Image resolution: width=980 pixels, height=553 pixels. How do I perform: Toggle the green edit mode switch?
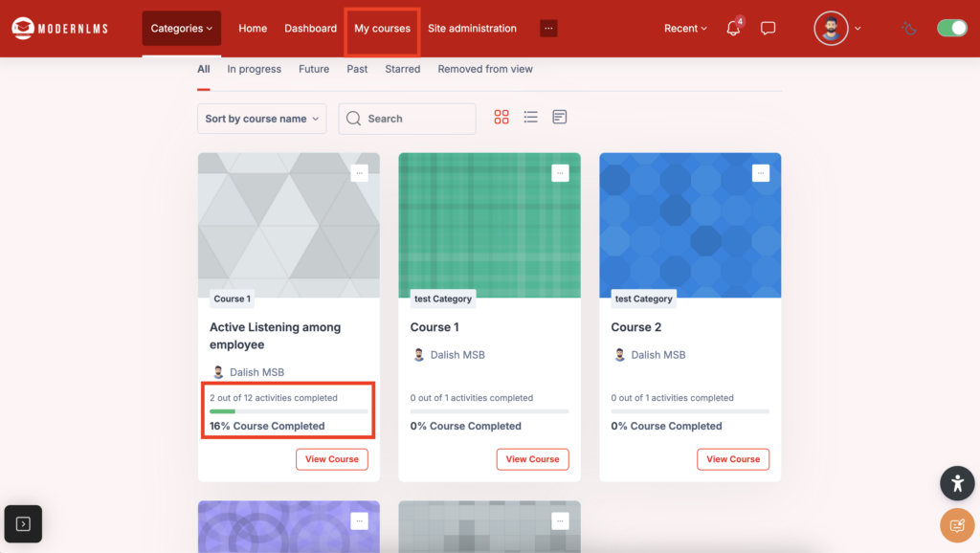pyautogui.click(x=951, y=29)
